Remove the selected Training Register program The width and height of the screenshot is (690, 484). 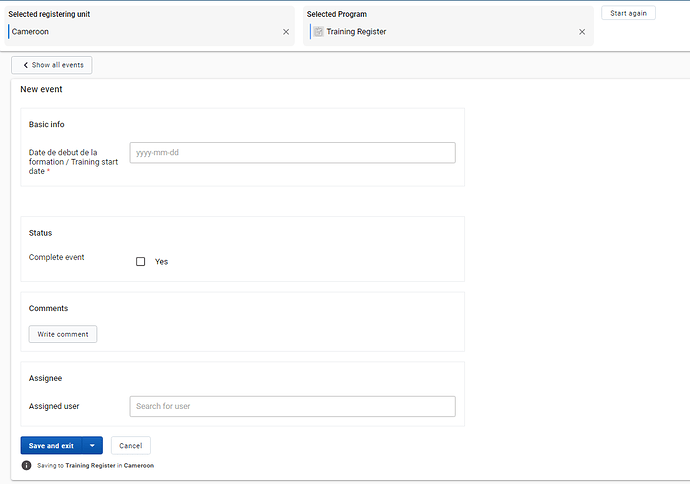[x=582, y=32]
